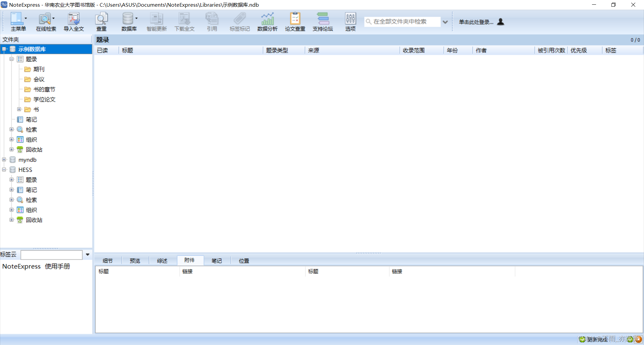Click the 下载全文 download full text icon
Image resolution: width=644 pixels, height=345 pixels.
click(x=184, y=19)
